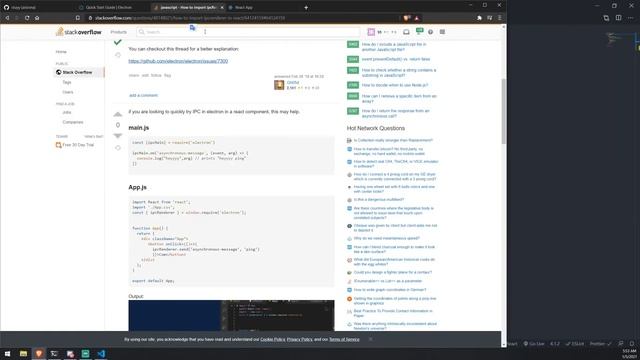
Task: Open a new browser tab
Action: [x=306, y=7]
